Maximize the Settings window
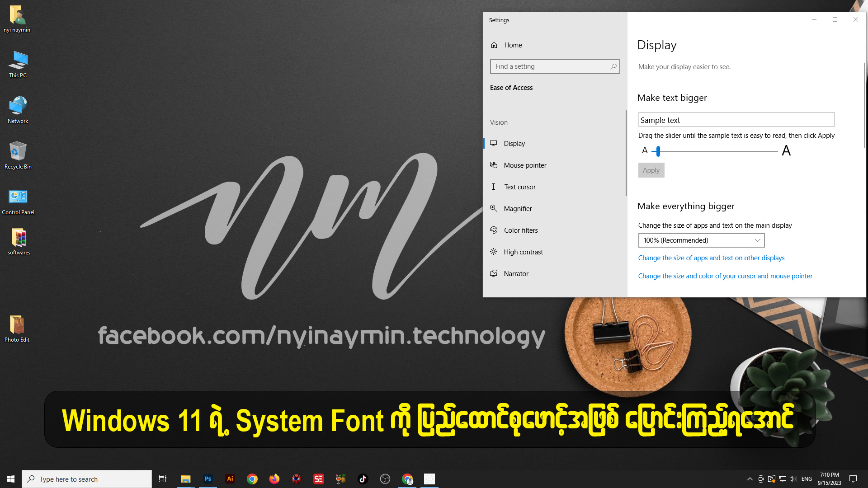The height and width of the screenshot is (488, 868). [x=835, y=19]
